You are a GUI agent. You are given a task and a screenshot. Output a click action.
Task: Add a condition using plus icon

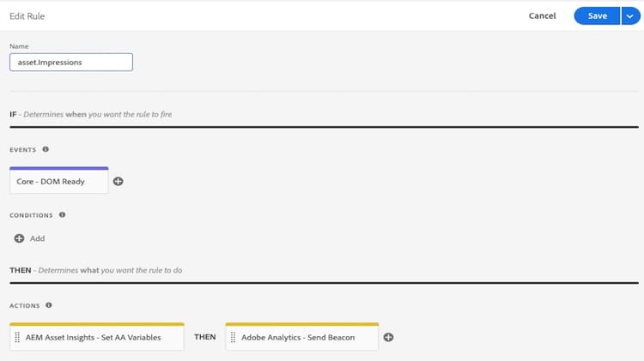point(19,238)
